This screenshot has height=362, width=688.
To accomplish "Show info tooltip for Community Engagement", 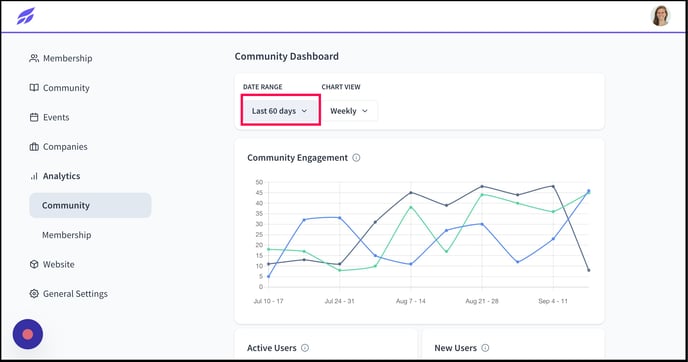I will 356,158.
